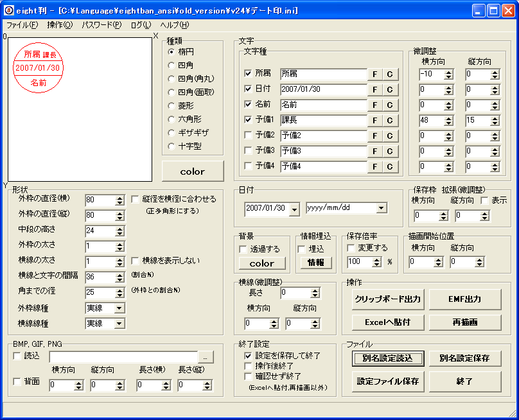Click the C color button for 名前 row

pyautogui.click(x=390, y=105)
